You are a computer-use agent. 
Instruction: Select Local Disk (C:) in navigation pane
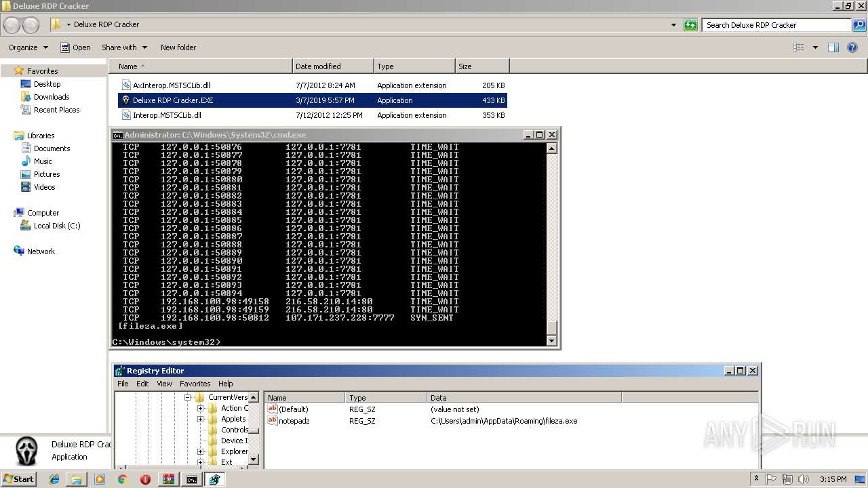point(51,226)
